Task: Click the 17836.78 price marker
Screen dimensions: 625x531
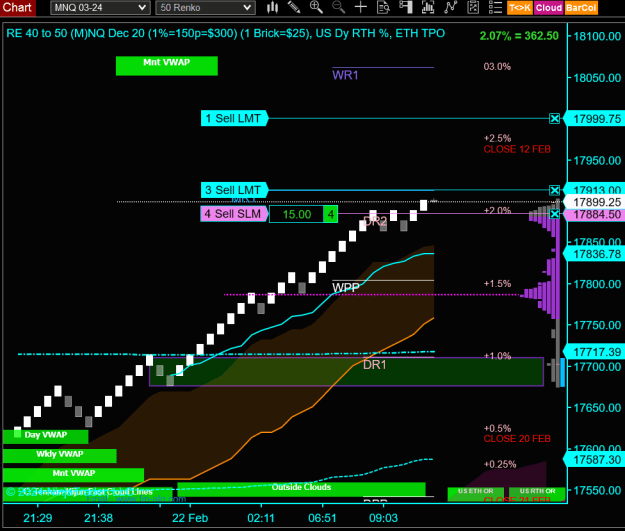Action: click(x=595, y=254)
